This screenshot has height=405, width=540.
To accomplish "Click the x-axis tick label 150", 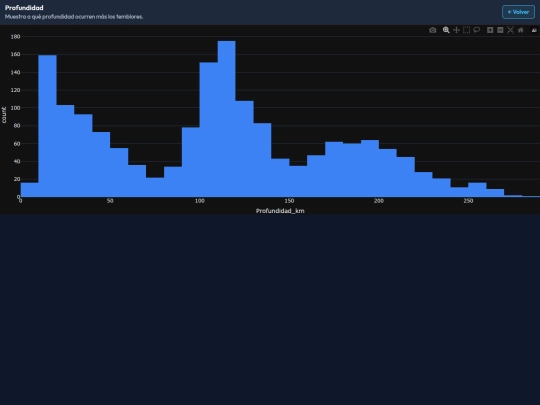I will [x=289, y=201].
